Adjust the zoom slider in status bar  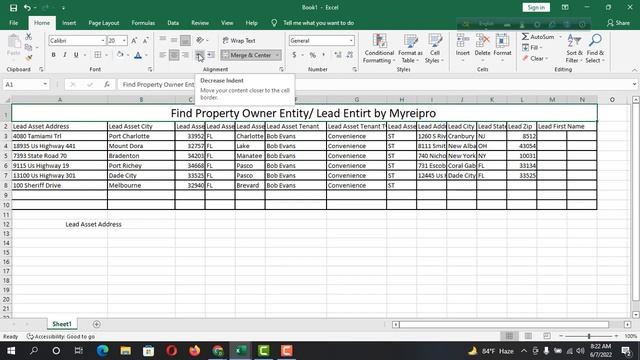[x=589, y=336]
